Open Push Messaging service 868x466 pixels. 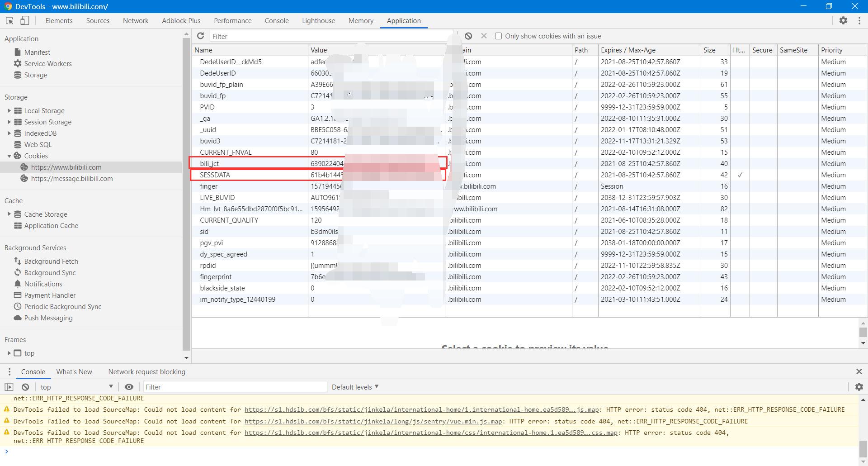[48, 318]
